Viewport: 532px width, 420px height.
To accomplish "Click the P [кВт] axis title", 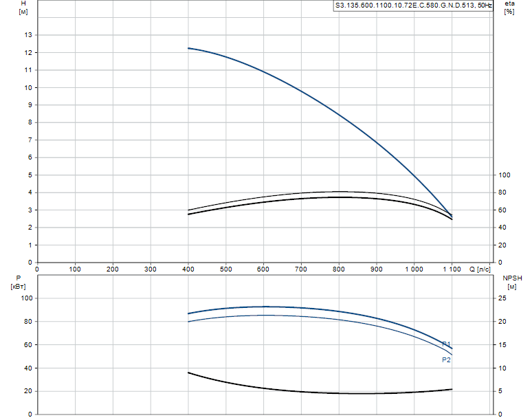I will click(x=18, y=283).
